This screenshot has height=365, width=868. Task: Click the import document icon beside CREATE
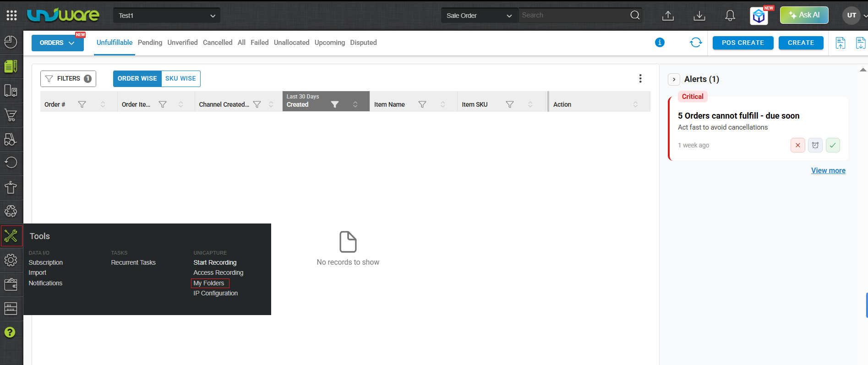click(x=841, y=43)
